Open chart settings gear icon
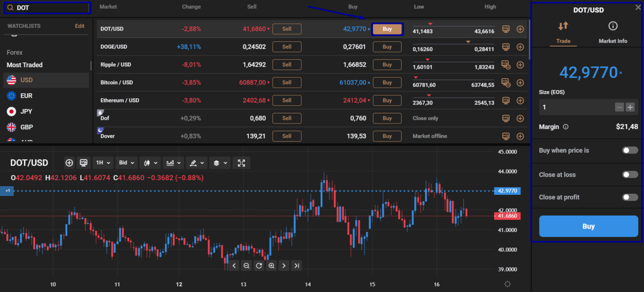This screenshot has width=644, height=292. click(508, 283)
